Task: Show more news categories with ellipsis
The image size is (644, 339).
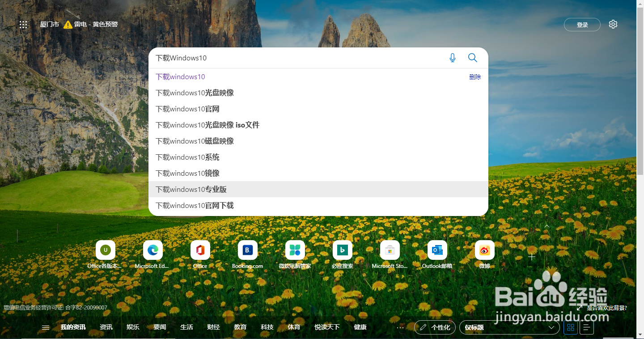Action: coord(400,327)
